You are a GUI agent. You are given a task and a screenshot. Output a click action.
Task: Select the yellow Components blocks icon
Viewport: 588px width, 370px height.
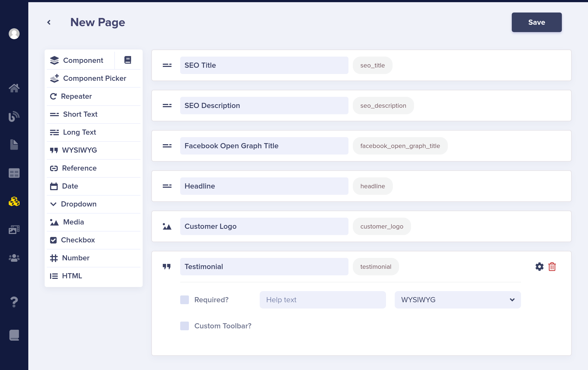point(14,202)
